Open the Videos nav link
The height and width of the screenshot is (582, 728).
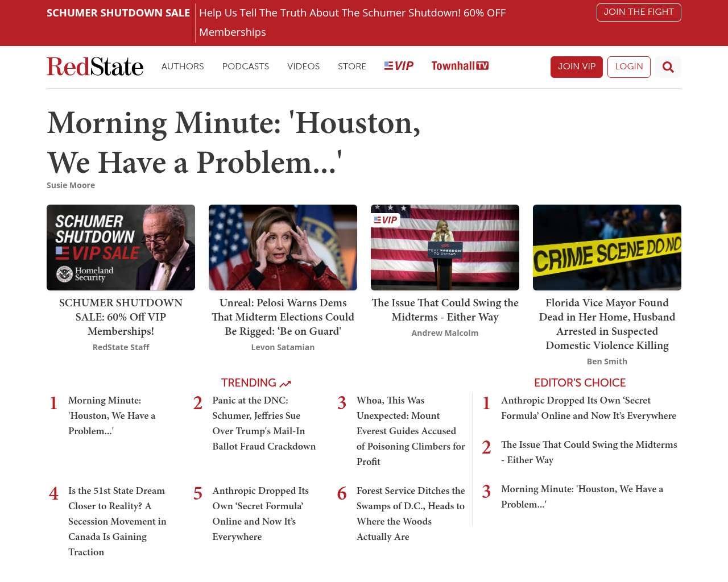pyautogui.click(x=303, y=66)
